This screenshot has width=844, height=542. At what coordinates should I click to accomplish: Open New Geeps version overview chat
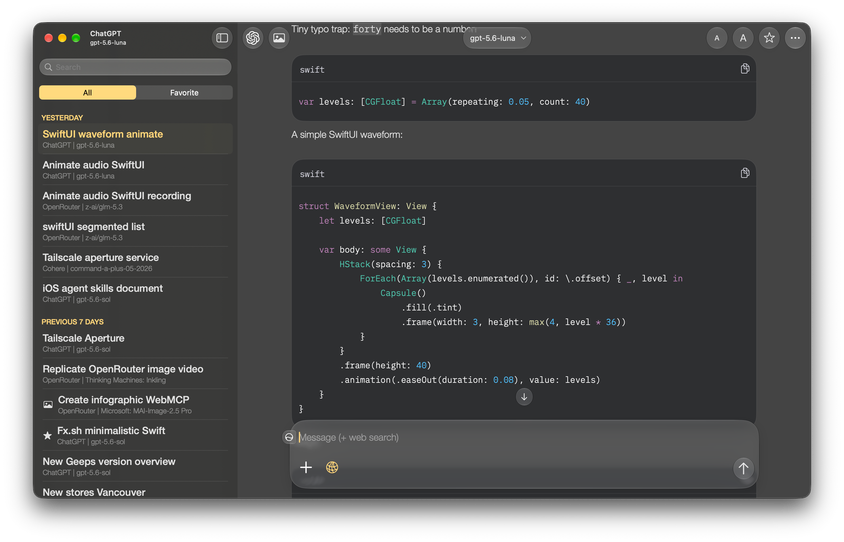(135, 466)
